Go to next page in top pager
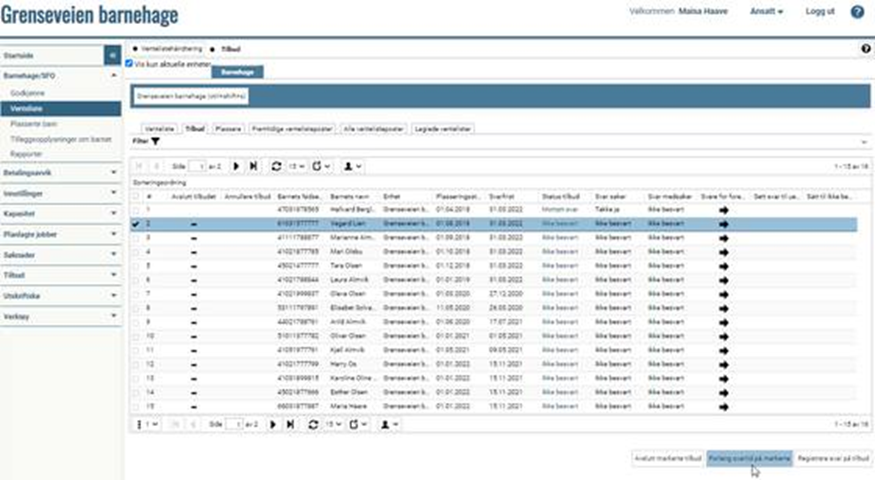The height and width of the screenshot is (480, 875). point(237,166)
